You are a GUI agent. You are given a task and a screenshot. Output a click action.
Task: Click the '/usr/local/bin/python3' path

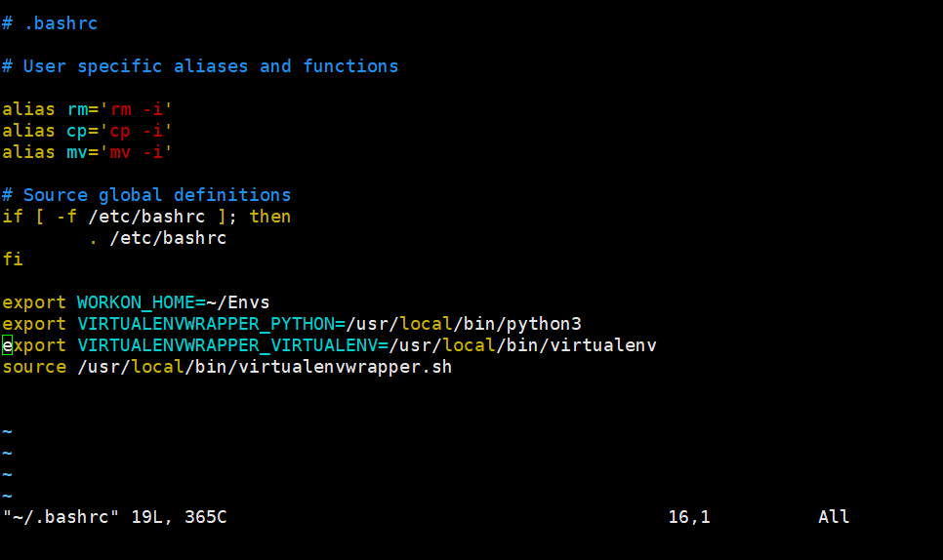point(464,325)
